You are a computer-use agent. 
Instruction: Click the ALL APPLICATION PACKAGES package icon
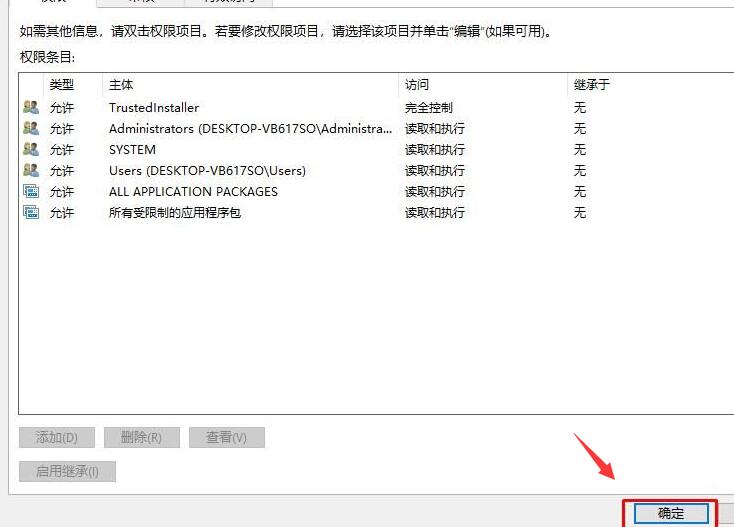(x=31, y=191)
